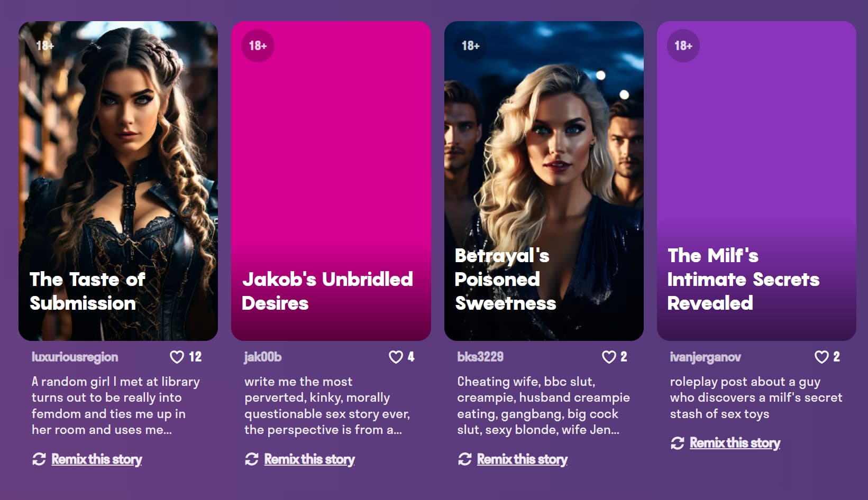The height and width of the screenshot is (500, 868).
Task: Click the remix arrows icon under jak00b's story
Action: click(x=252, y=459)
